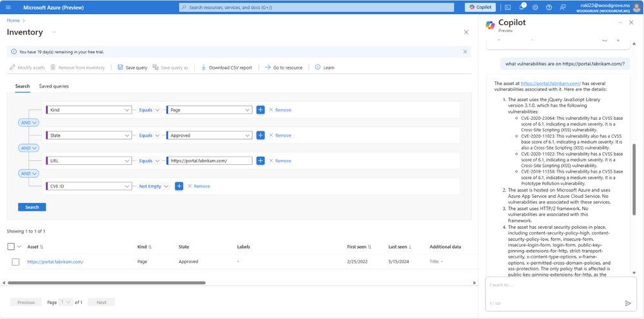Open the Equals operator for URL
644x319 pixels.
pos(149,161)
